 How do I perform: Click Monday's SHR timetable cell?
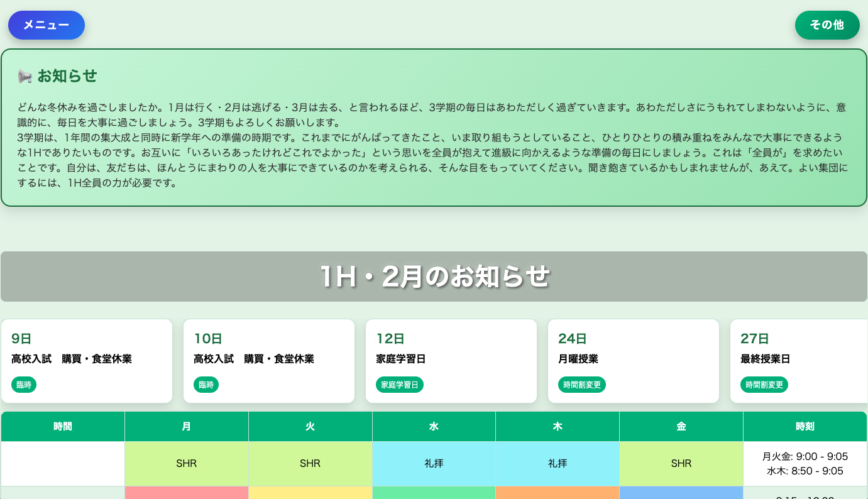(x=186, y=463)
